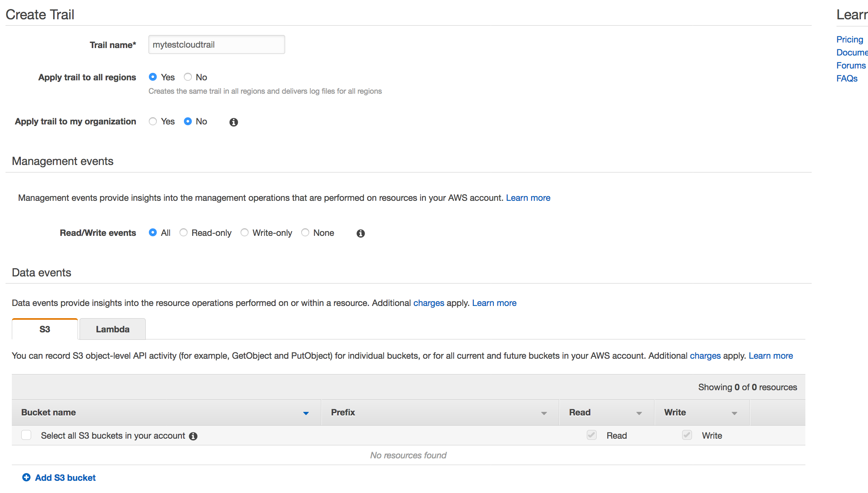Viewport: 868px width, 493px height.
Task: Open charges link in S3 tab description
Action: (x=705, y=356)
